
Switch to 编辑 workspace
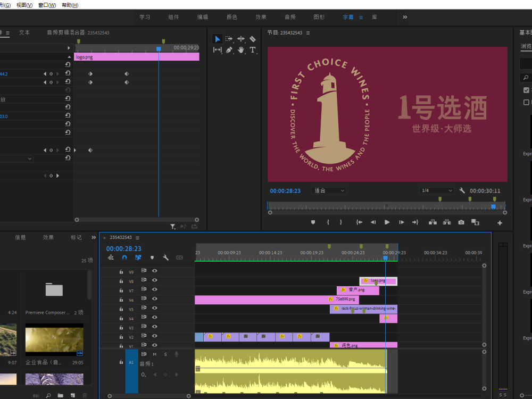pyautogui.click(x=203, y=17)
